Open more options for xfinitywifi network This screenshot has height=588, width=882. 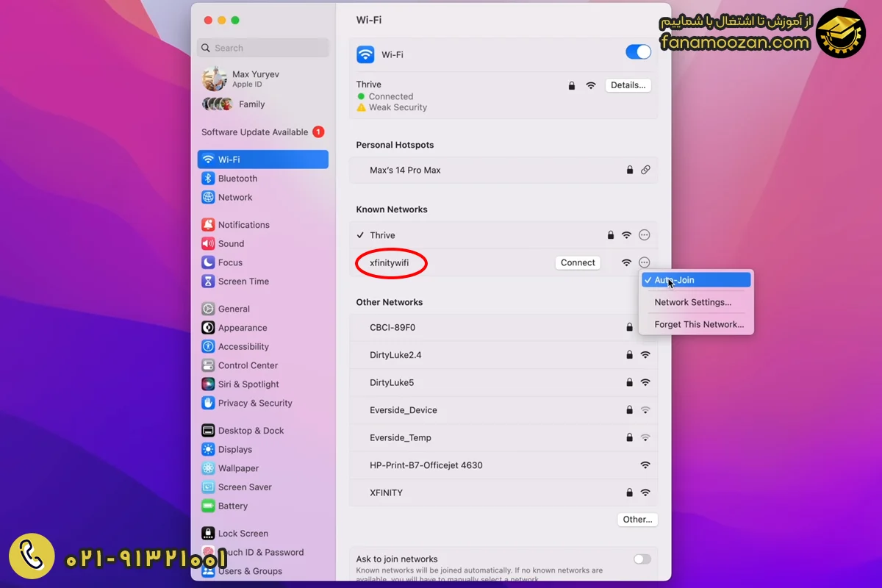point(645,262)
